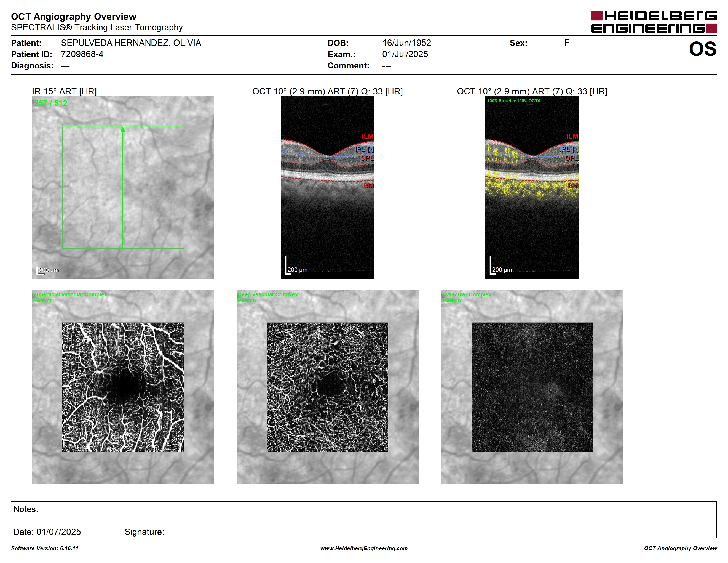Image resolution: width=728 pixels, height=563 pixels.
Task: Open www.HeidelbergEngineering.com link
Action: pyautogui.click(x=364, y=548)
